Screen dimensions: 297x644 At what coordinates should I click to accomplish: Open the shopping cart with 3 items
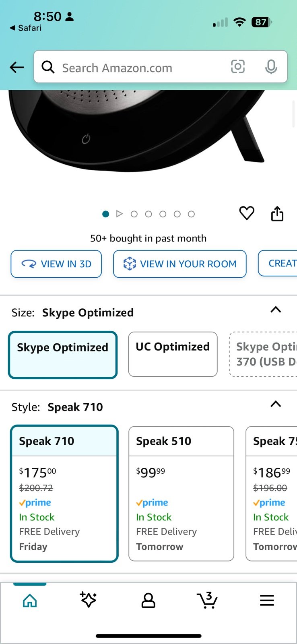[207, 600]
